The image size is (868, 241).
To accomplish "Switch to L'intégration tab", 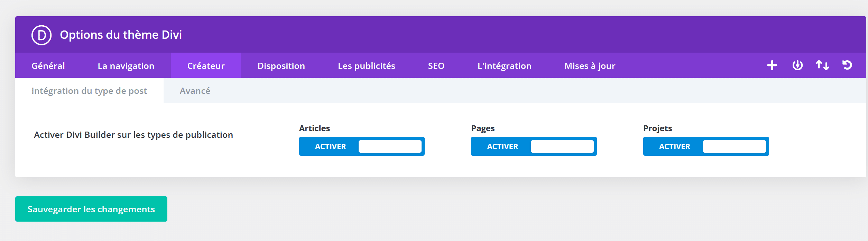I will point(504,65).
